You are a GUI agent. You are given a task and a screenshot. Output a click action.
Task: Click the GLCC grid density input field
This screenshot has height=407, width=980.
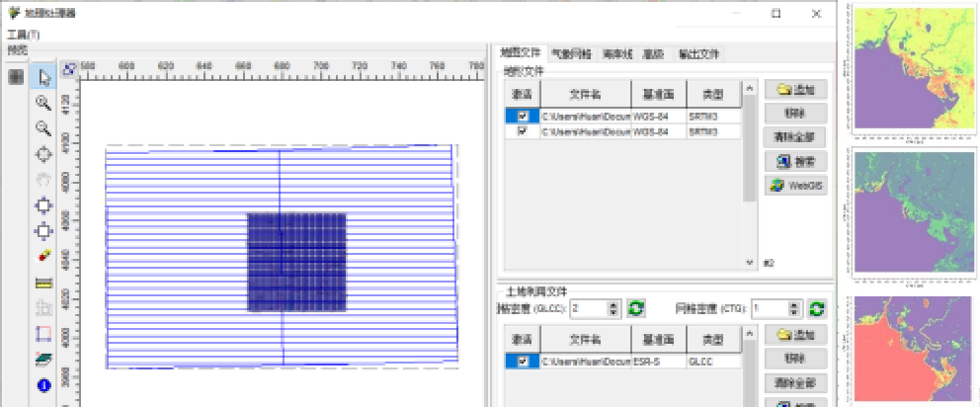(x=588, y=308)
